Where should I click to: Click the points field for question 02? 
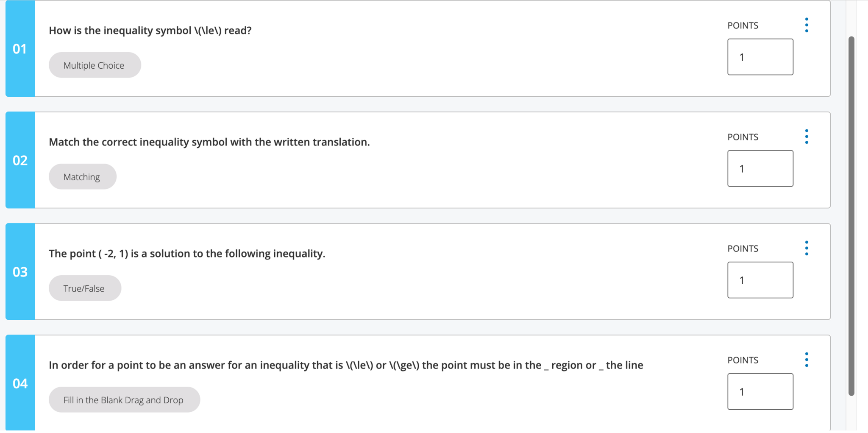click(x=760, y=168)
